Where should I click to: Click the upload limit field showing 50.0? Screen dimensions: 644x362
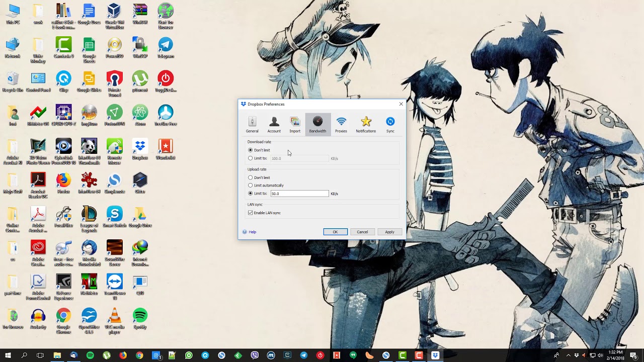tap(299, 194)
